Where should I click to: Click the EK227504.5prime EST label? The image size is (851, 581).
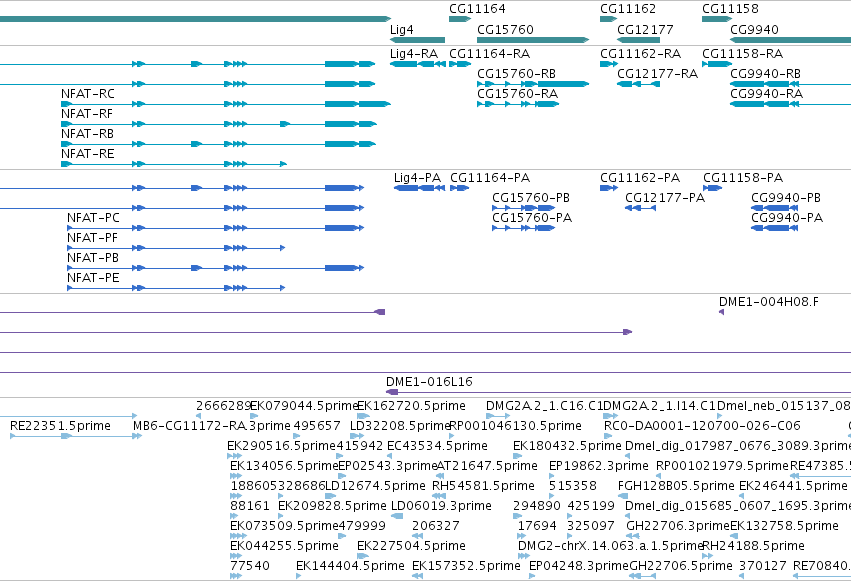pos(411,546)
